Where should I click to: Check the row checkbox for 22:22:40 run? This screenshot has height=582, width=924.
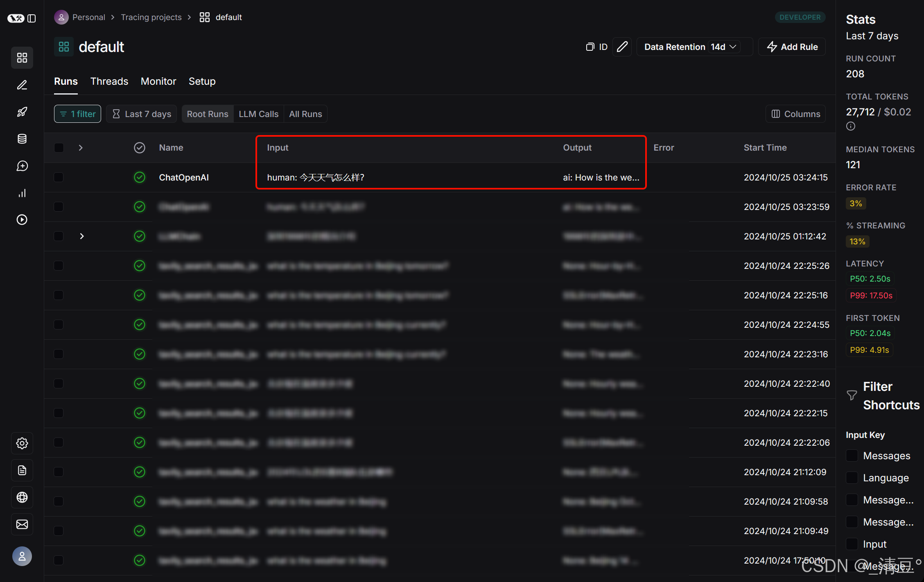point(59,383)
